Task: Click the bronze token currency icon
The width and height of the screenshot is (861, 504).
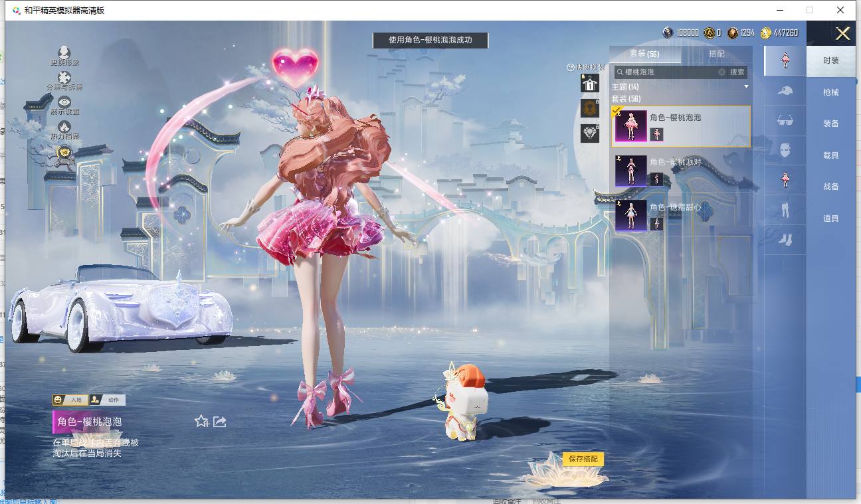Action: (733, 33)
